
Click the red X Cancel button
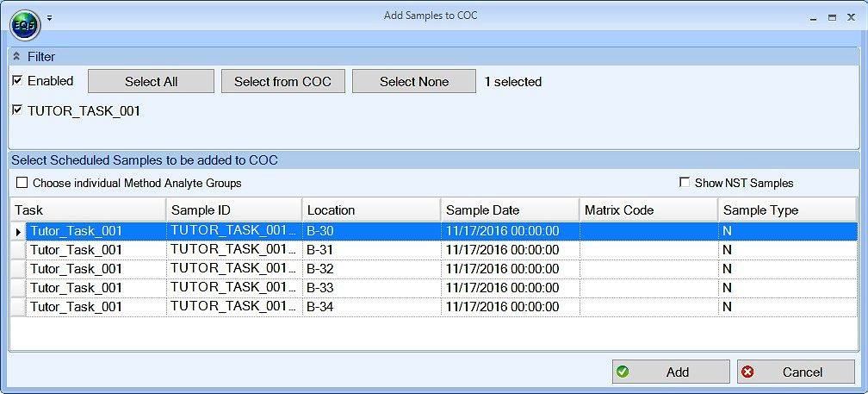click(796, 372)
